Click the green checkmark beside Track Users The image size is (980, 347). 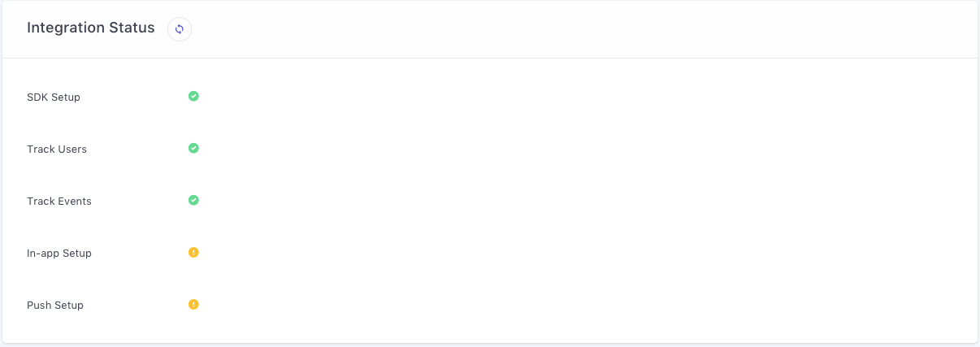(x=193, y=148)
